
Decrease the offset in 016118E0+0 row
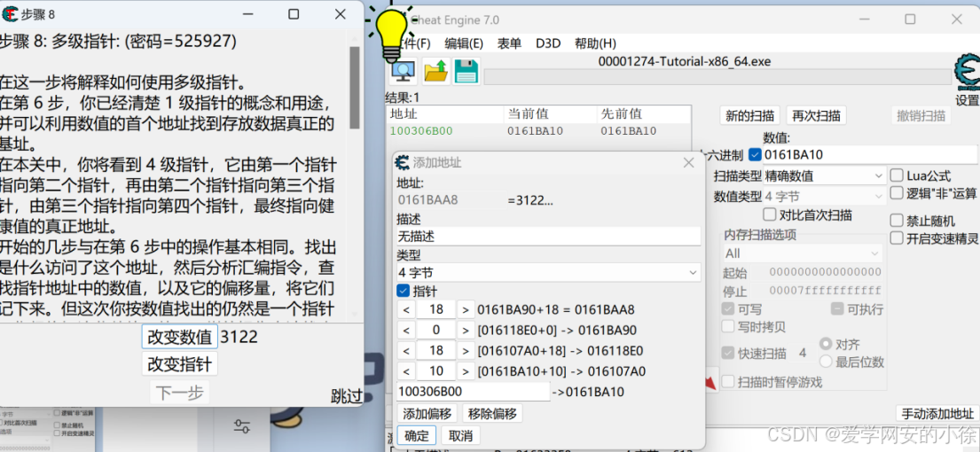pos(405,331)
